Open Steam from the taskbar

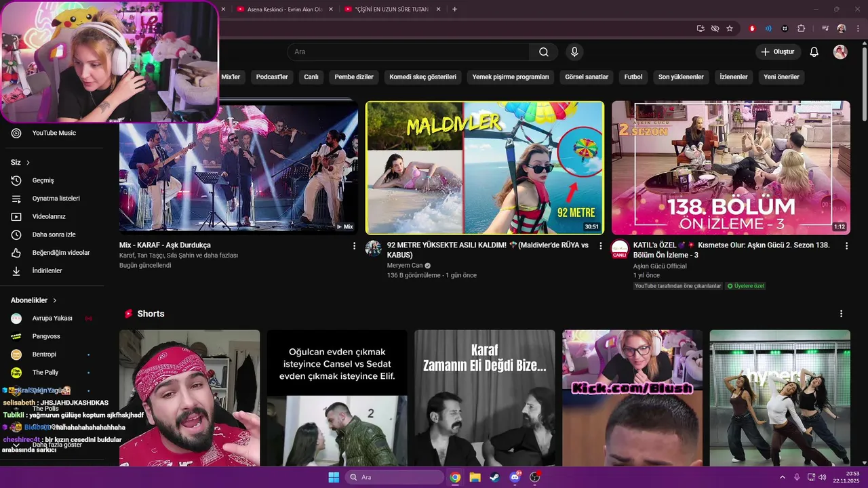[x=494, y=477]
